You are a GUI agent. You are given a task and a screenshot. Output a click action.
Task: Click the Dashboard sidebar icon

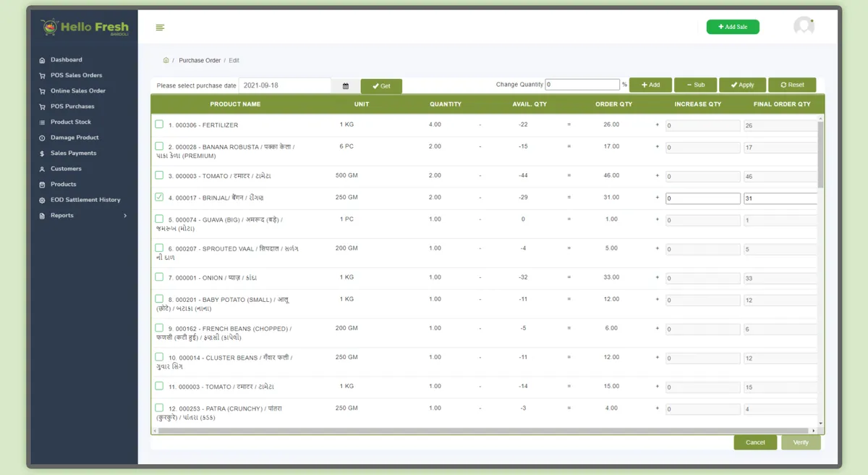pyautogui.click(x=43, y=60)
